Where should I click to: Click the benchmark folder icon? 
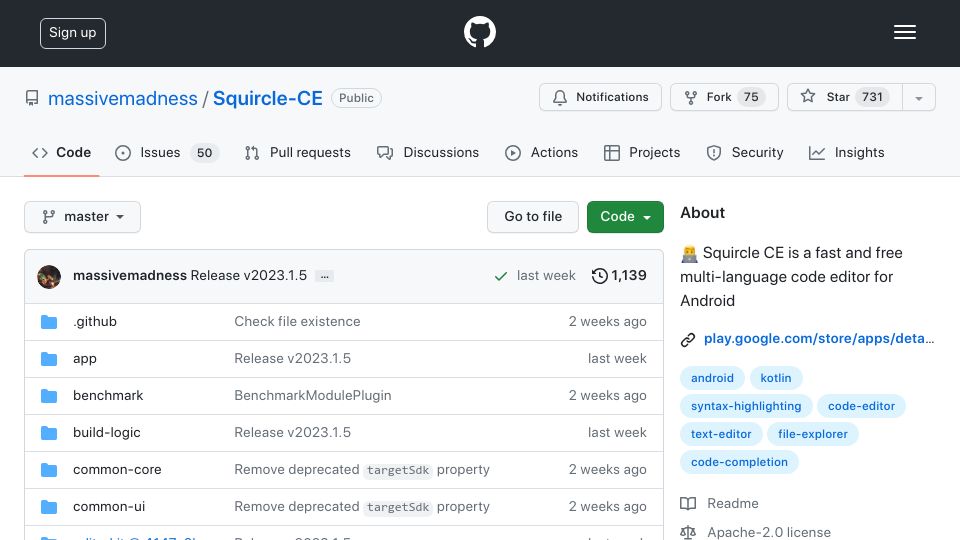click(x=49, y=396)
